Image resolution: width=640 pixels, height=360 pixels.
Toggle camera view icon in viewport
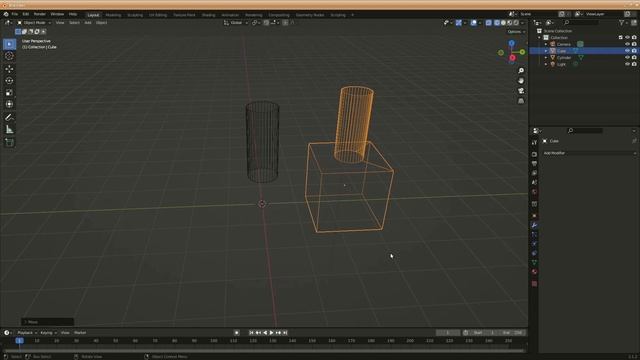coord(521,91)
